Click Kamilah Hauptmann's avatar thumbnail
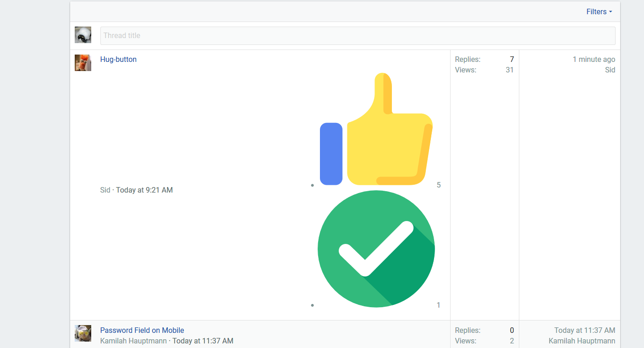The height and width of the screenshot is (348, 644). tap(83, 333)
